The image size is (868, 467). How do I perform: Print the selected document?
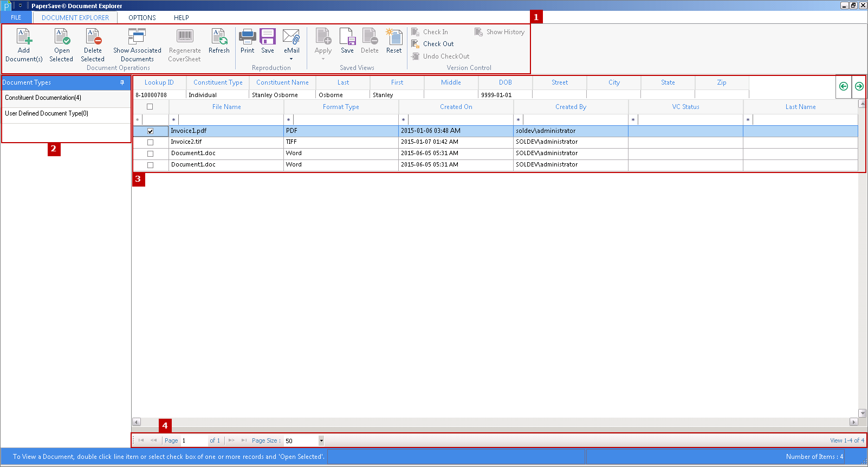point(247,36)
